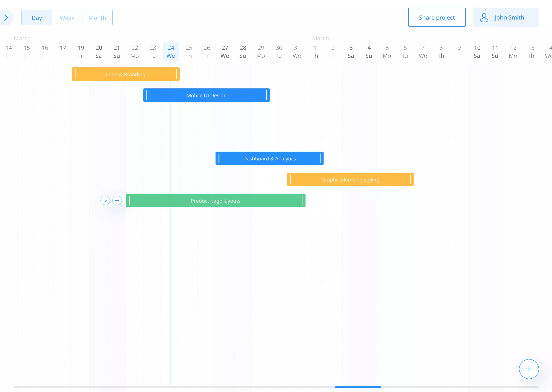This screenshot has height=392, width=552.
Task: Click the user avatar icon by John Smith
Action: tap(484, 18)
